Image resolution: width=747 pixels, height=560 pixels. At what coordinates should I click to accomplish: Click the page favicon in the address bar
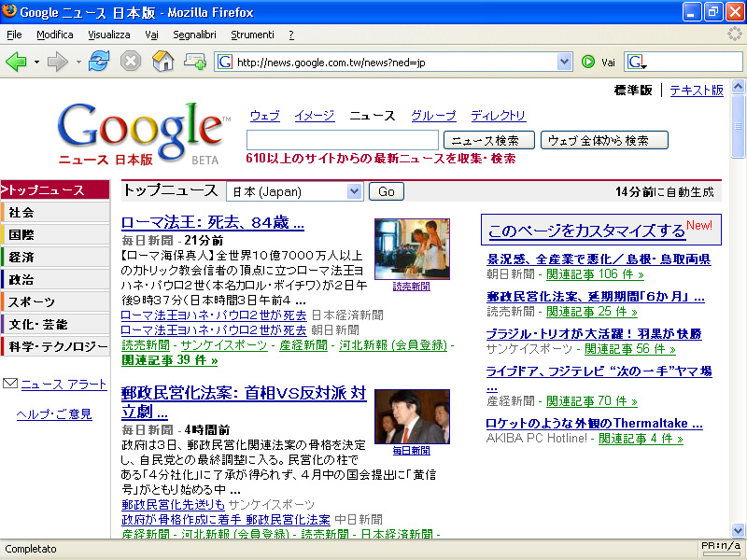[x=225, y=62]
